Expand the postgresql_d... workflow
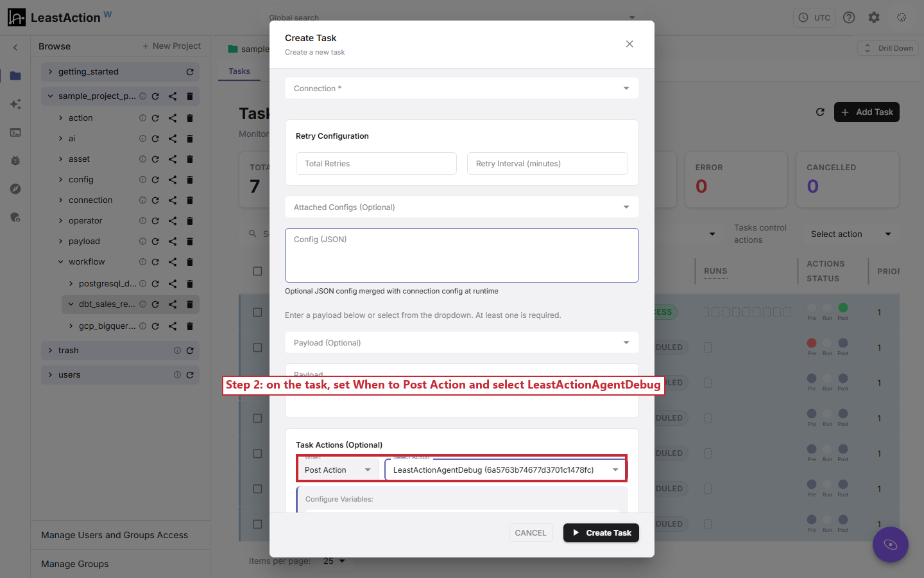The height and width of the screenshot is (578, 924). pyautogui.click(x=71, y=284)
